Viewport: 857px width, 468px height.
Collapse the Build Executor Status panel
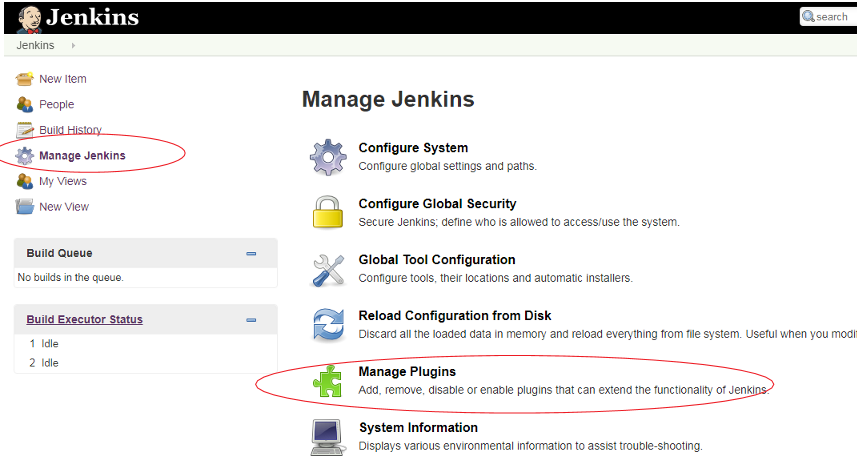pos(251,320)
